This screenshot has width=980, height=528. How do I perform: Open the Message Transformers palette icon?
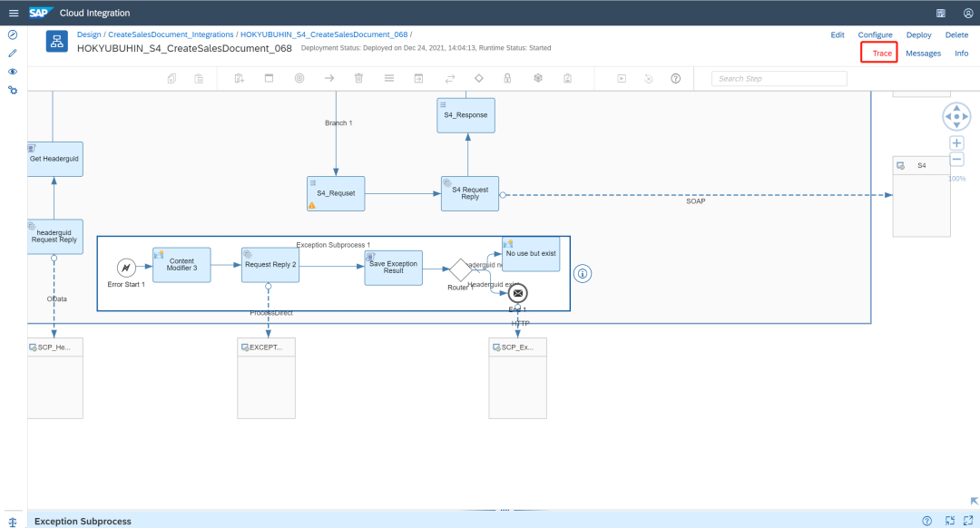(x=388, y=78)
